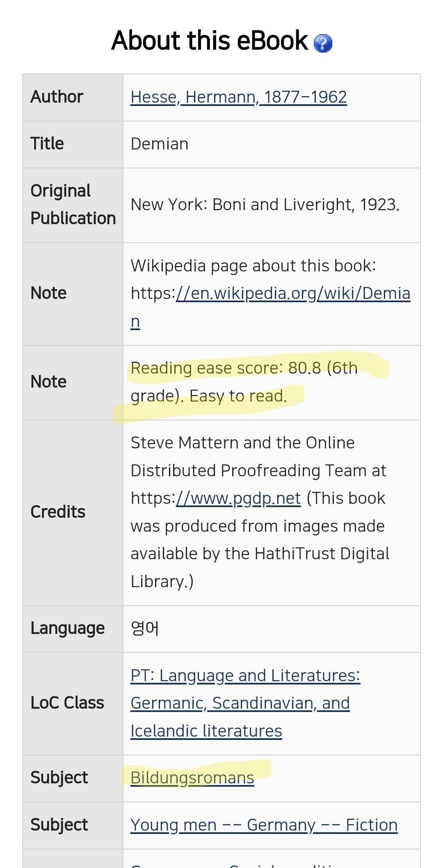
Task: Click the About this eBook heading
Action: click(210, 41)
